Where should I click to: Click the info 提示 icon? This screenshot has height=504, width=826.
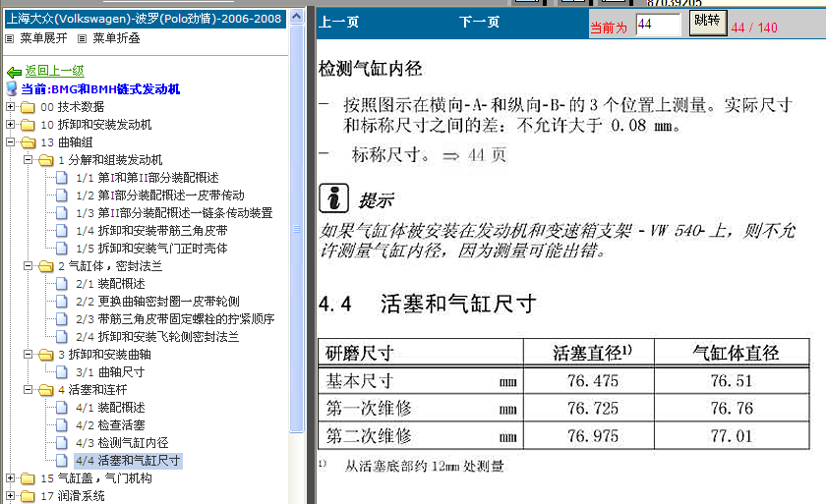pos(335,198)
